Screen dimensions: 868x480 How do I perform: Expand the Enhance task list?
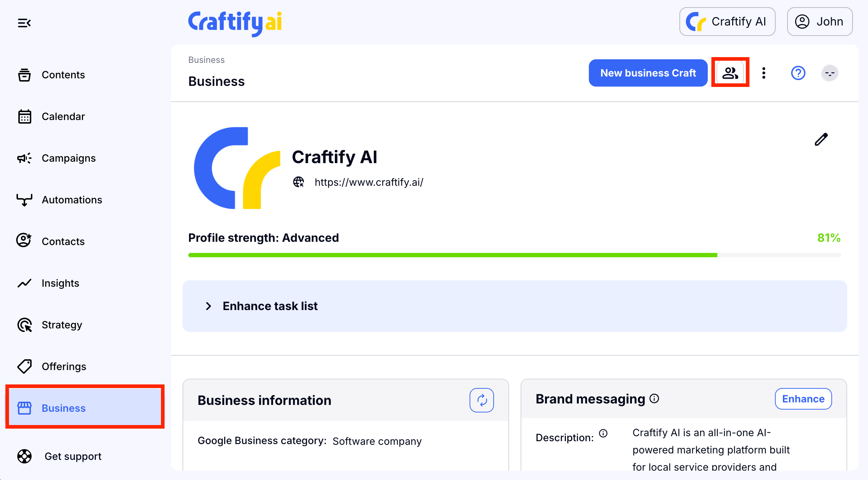[x=208, y=306]
